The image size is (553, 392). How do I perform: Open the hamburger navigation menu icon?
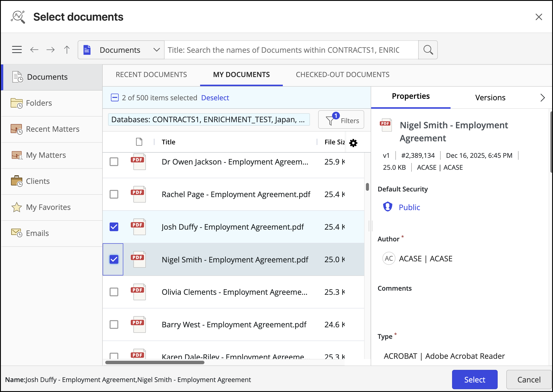click(17, 50)
